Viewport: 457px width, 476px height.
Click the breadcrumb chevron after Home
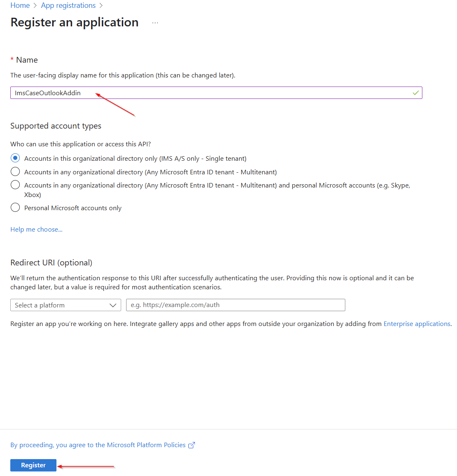(35, 5)
